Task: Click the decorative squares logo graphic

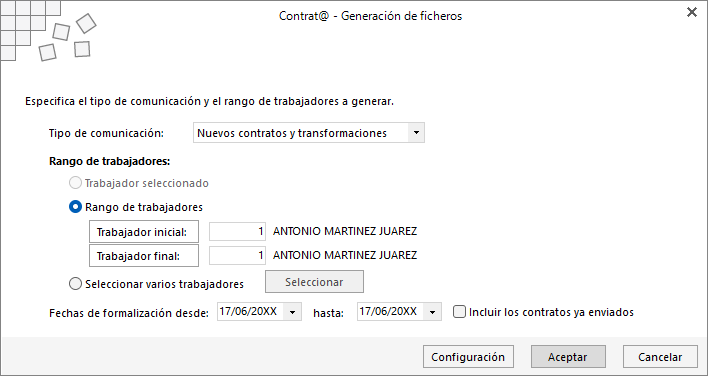Action: click(x=48, y=31)
